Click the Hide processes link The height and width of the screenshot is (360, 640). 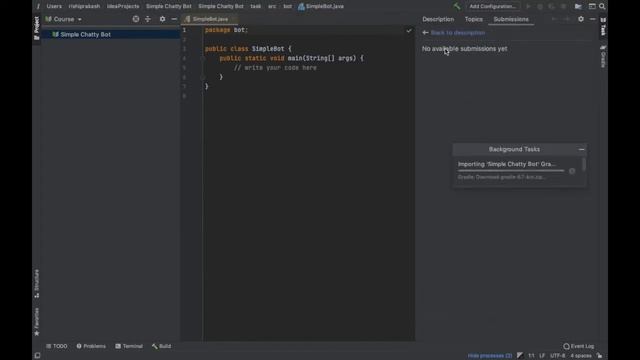489,356
